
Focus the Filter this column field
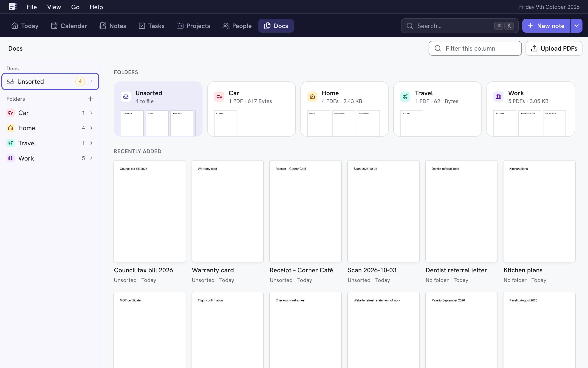(475, 49)
